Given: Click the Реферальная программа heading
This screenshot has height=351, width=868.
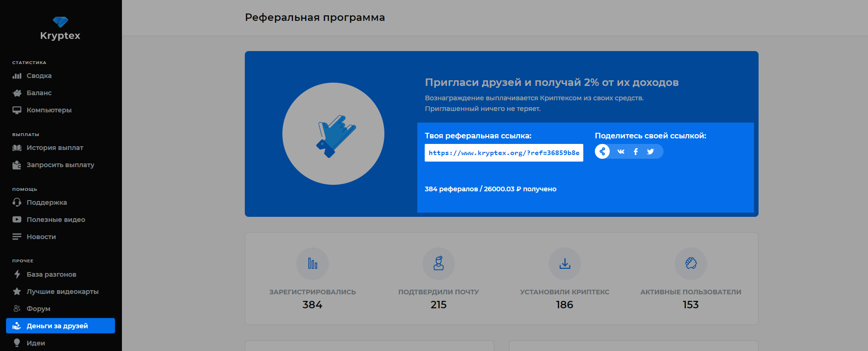Looking at the screenshot, I should click(315, 18).
